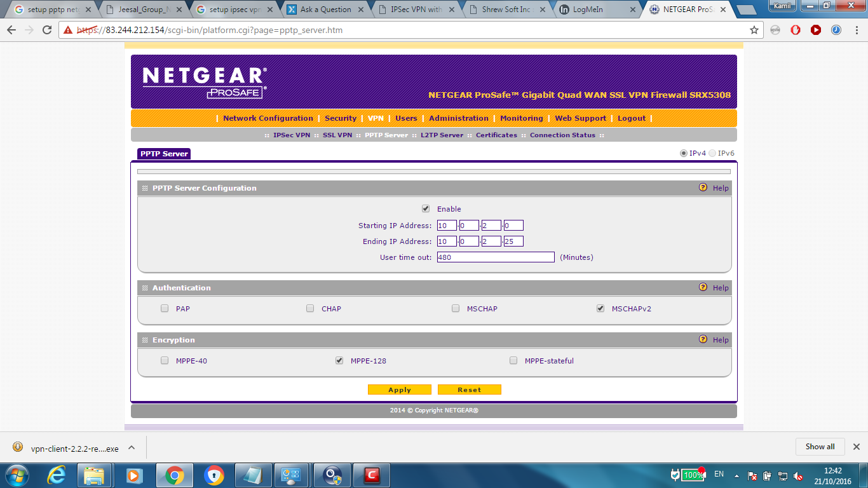
Task: Toggle the Enable PPTP server checkbox
Action: coord(426,208)
